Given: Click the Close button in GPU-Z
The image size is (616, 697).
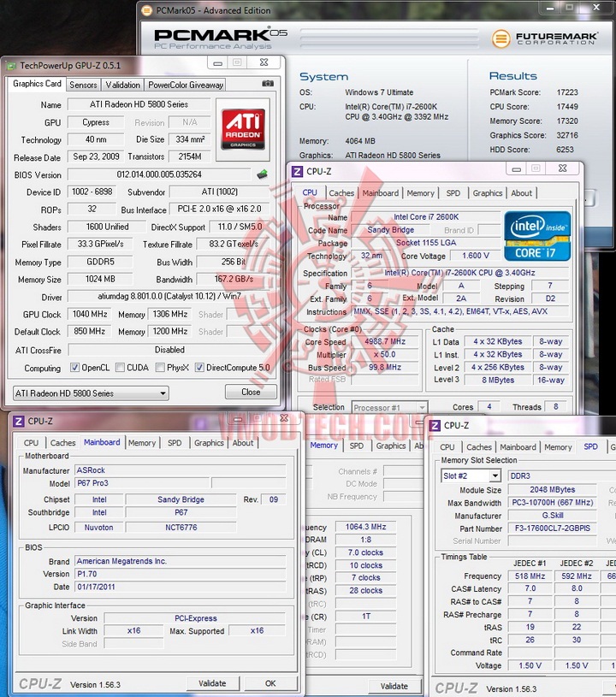Looking at the screenshot, I should 251,392.
